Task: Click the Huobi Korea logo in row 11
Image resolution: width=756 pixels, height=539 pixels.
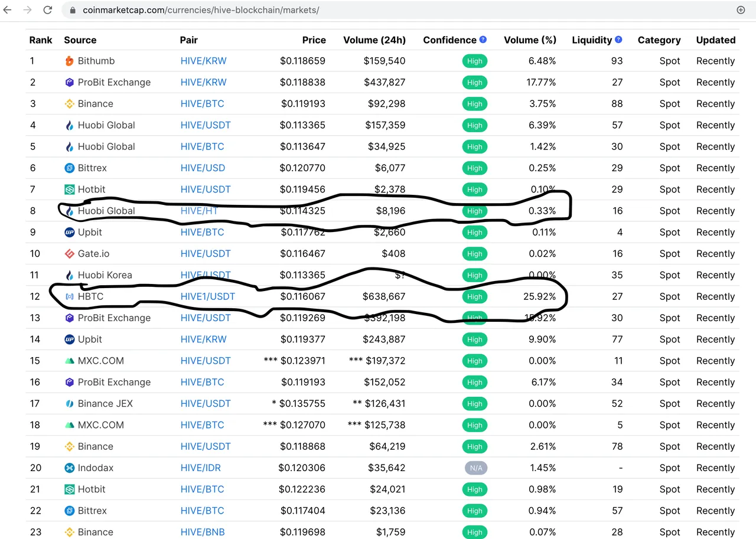Action: pyautogui.click(x=69, y=275)
